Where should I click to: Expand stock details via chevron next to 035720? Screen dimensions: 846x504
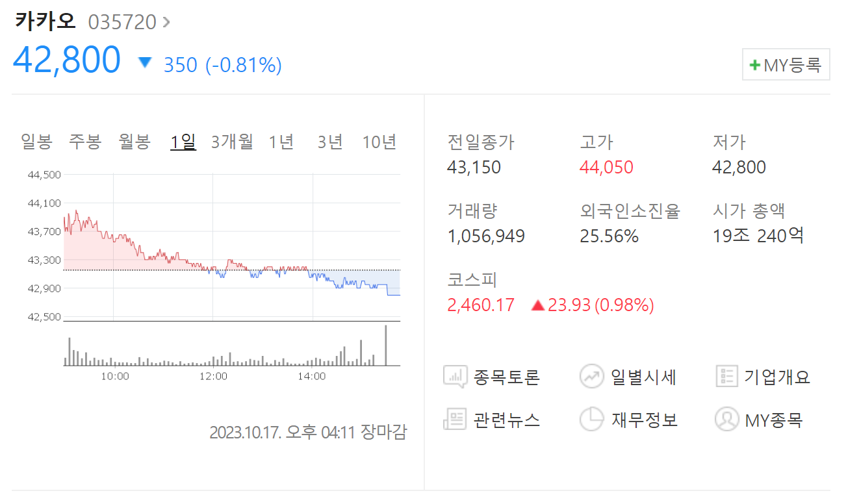click(167, 20)
